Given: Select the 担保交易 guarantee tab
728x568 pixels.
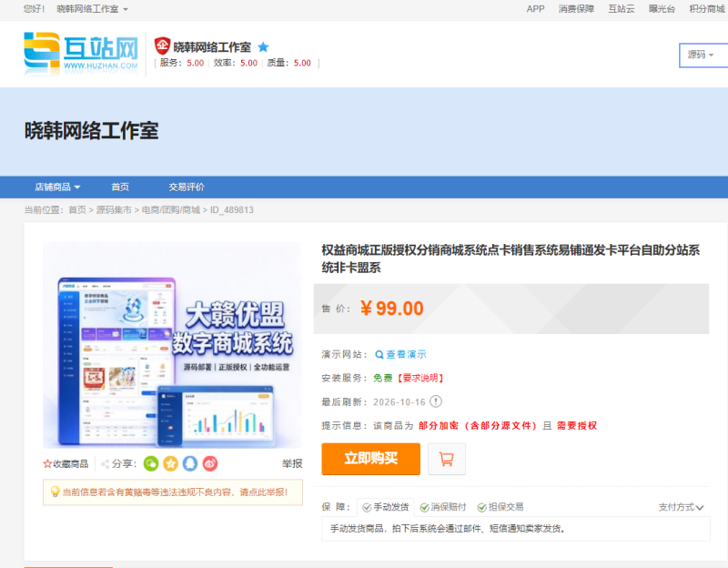Looking at the screenshot, I should coord(500,507).
